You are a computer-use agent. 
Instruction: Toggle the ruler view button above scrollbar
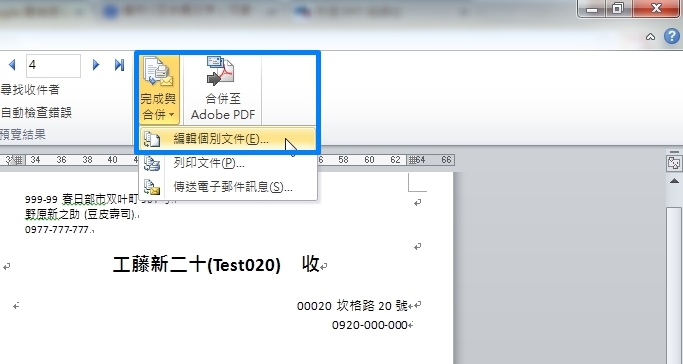(x=674, y=163)
